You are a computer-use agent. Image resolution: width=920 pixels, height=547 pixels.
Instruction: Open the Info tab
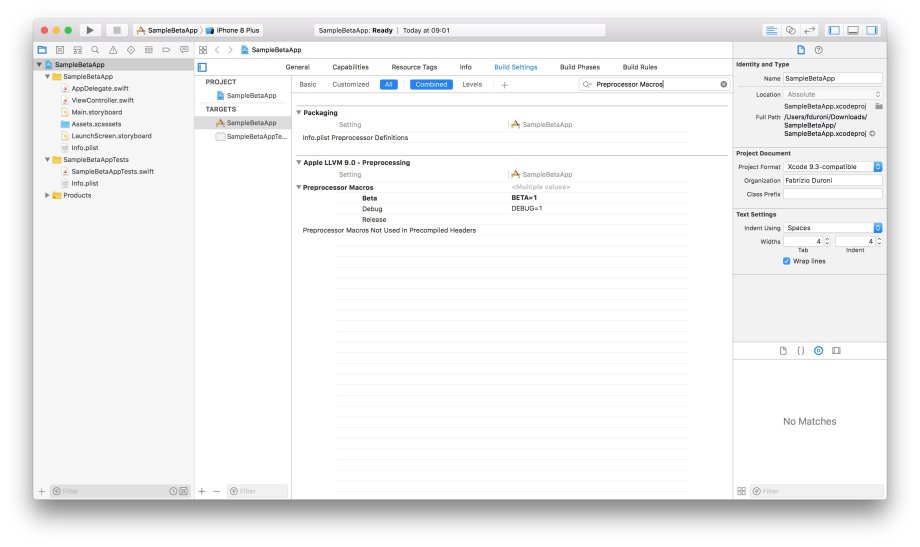point(465,67)
